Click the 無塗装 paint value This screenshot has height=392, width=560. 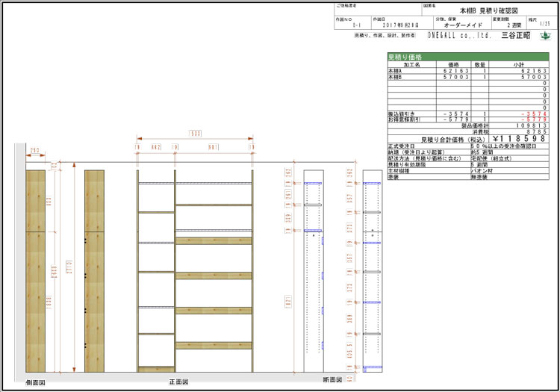pyautogui.click(x=479, y=177)
